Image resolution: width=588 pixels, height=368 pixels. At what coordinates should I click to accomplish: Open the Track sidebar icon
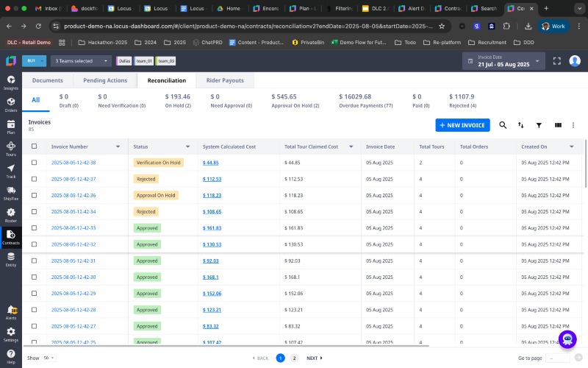[11, 171]
